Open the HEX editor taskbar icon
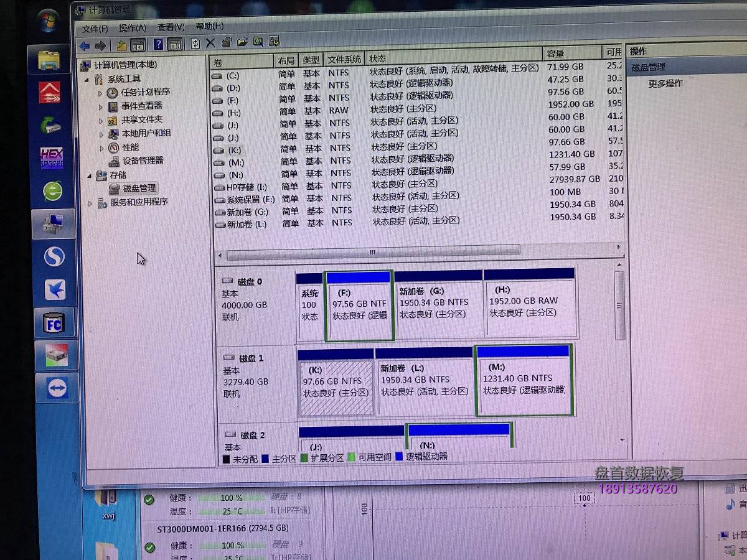Screen dimensions: 747x560 (x=51, y=158)
